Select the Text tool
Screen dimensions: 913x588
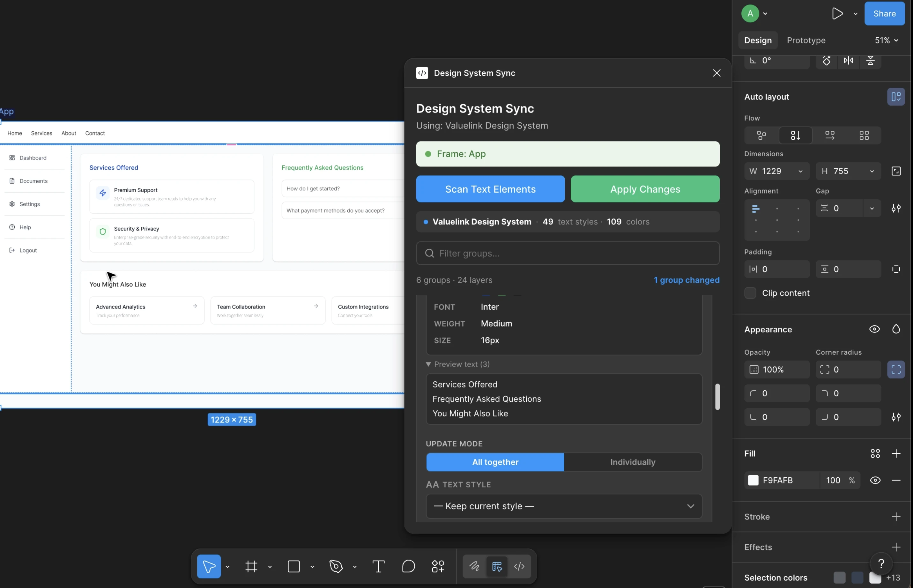pos(378,566)
